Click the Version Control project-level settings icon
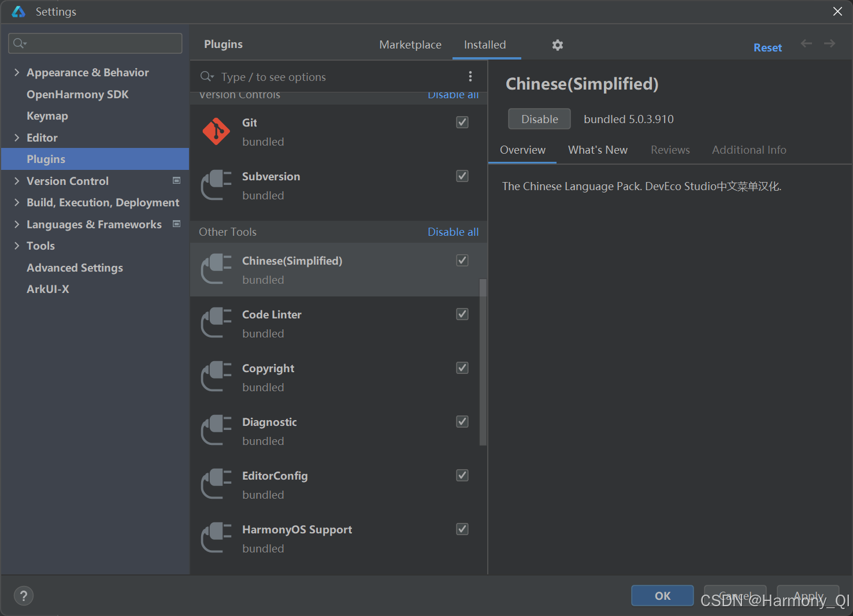Screen dimensions: 853x616 click(x=177, y=180)
